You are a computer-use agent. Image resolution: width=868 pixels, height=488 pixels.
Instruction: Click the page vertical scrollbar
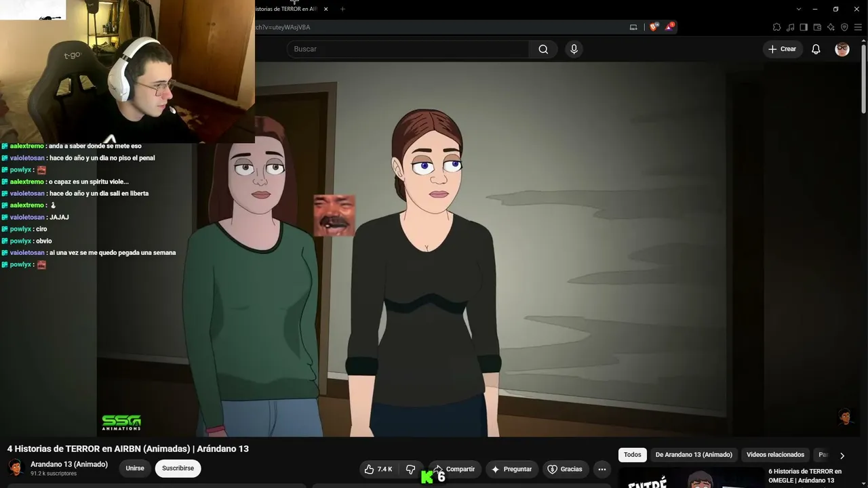coord(863,78)
